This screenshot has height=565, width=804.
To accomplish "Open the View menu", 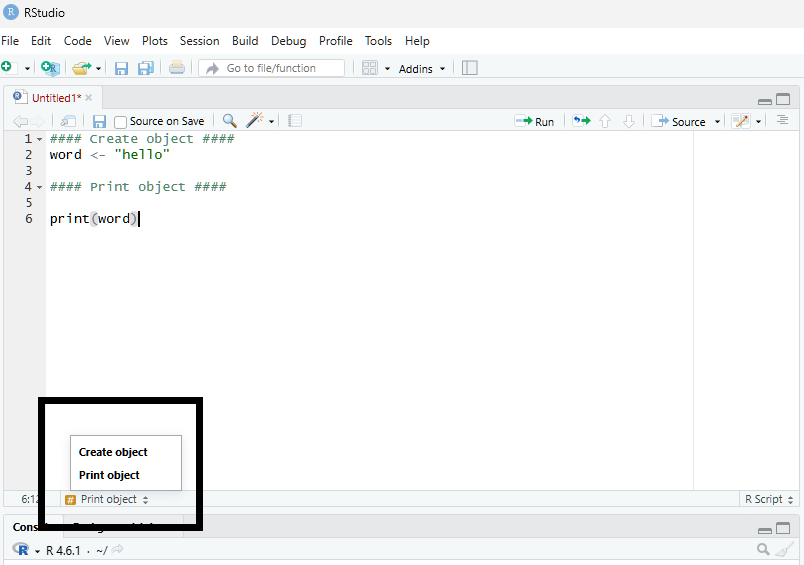I will pyautogui.click(x=116, y=41).
